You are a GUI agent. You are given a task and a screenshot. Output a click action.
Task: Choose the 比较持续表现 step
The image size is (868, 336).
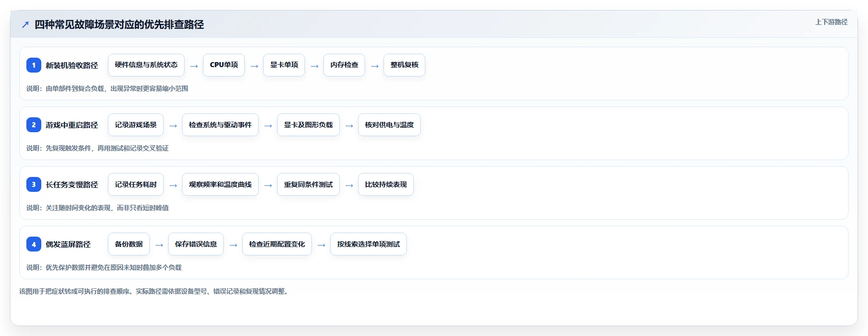(x=386, y=184)
